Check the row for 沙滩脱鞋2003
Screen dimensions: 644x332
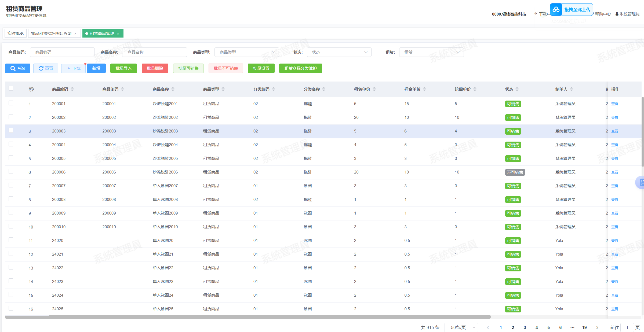click(x=11, y=130)
